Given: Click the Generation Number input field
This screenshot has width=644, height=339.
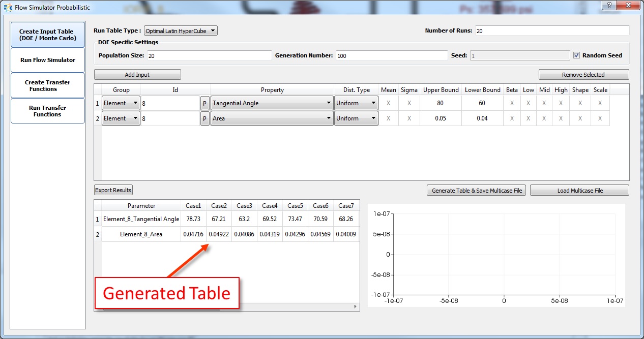Looking at the screenshot, I should [391, 56].
